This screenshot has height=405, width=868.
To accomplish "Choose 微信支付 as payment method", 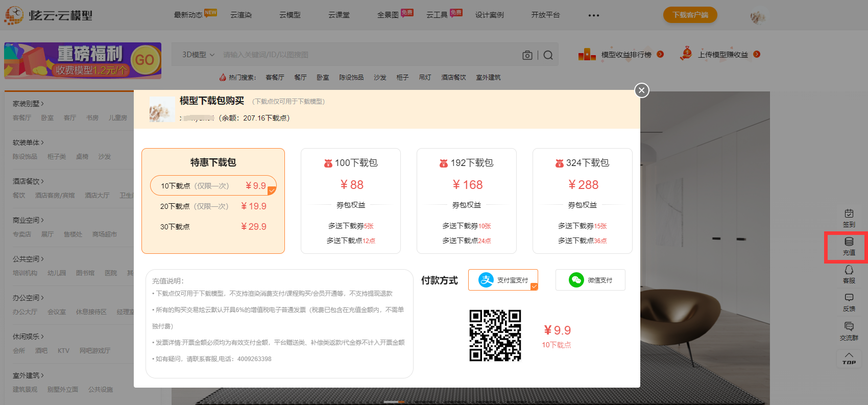I will point(590,280).
